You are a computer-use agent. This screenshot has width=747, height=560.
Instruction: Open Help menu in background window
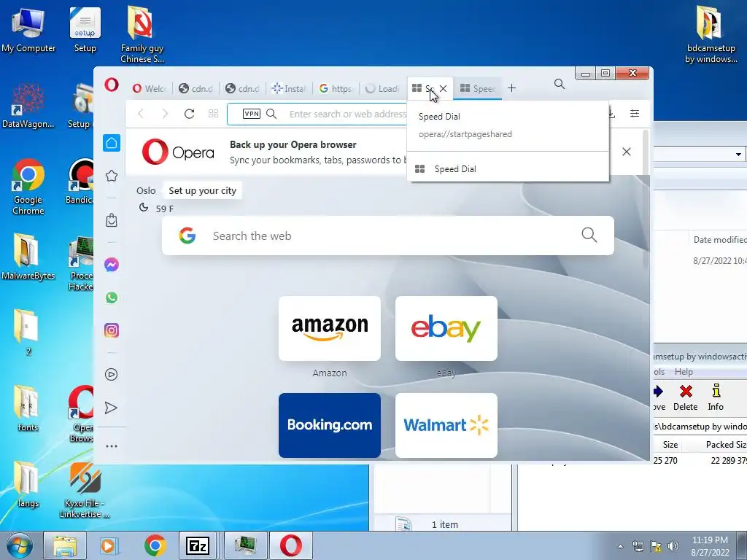684,372
